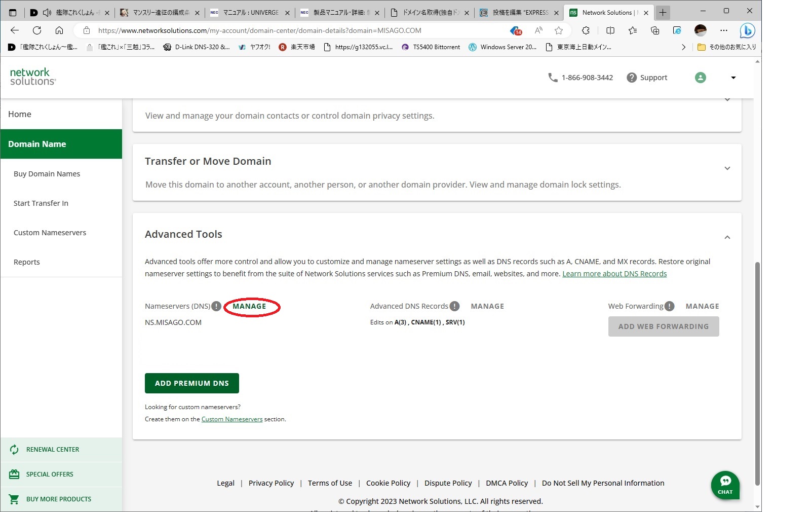Click the Support question mark icon
Viewport: 812px width, 512px height.
tap(632, 78)
